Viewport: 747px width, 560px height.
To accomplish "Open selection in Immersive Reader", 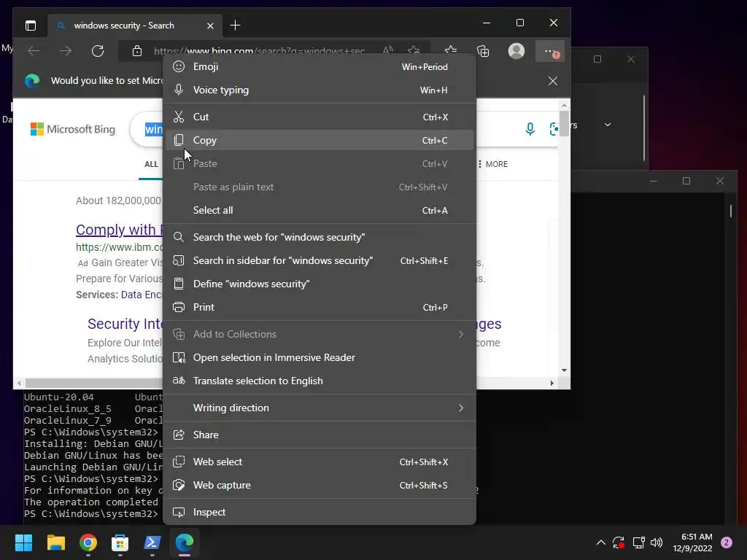I will click(x=320, y=357).
